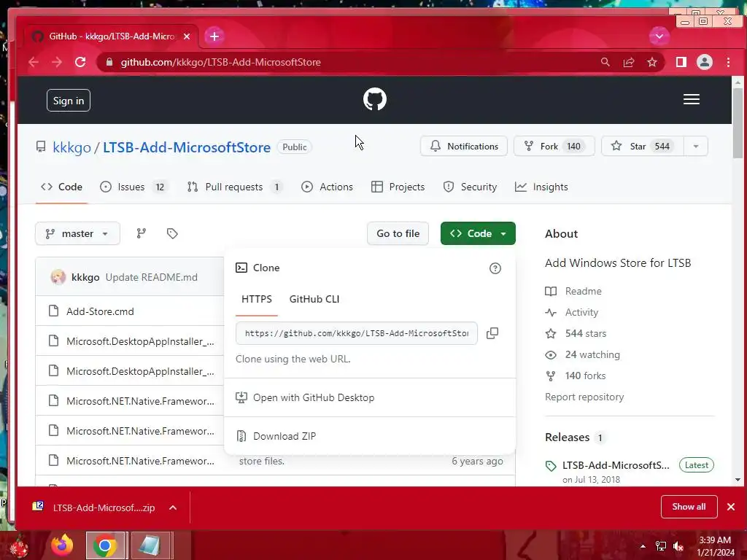
Task: Share this page icon in address bar
Action: coord(628,62)
